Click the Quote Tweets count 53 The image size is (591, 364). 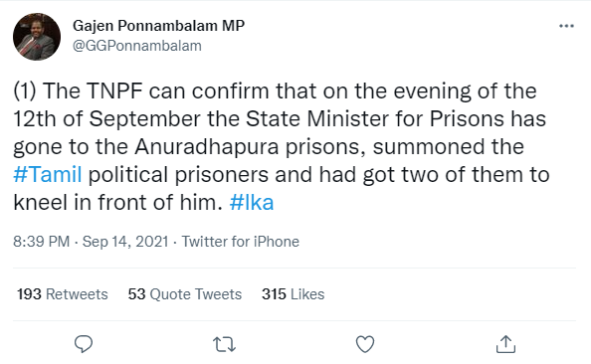[x=136, y=294]
